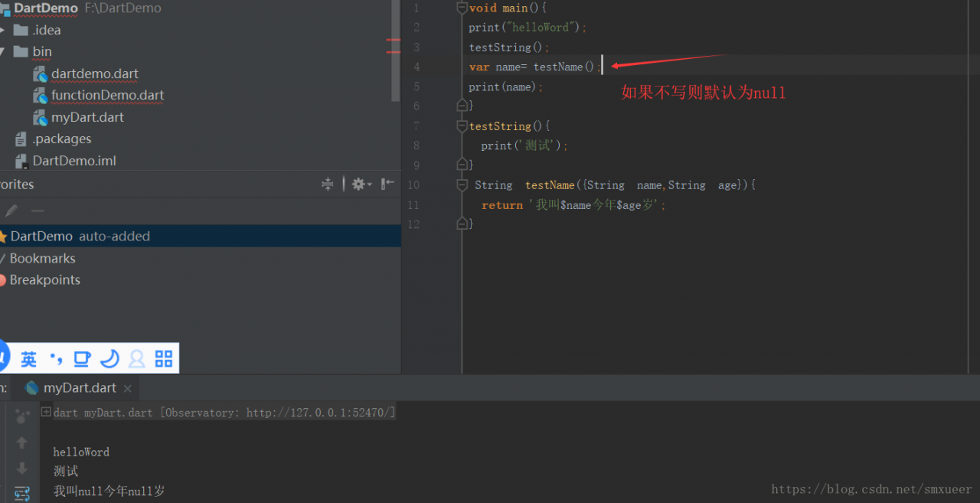The width and height of the screenshot is (980, 503).
Task: Click the Dart file icon beside myDart.dart
Action: 41,118
